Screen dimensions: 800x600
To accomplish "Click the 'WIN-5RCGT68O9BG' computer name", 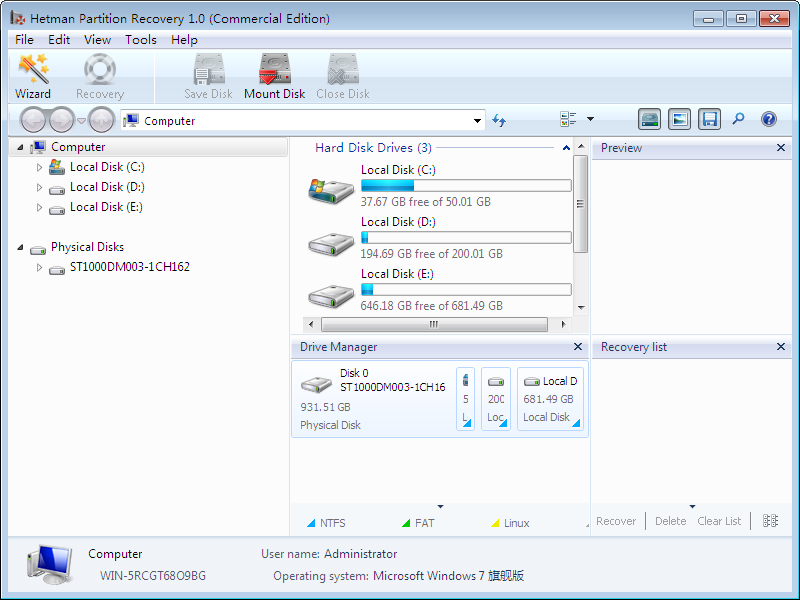I will (x=153, y=576).
